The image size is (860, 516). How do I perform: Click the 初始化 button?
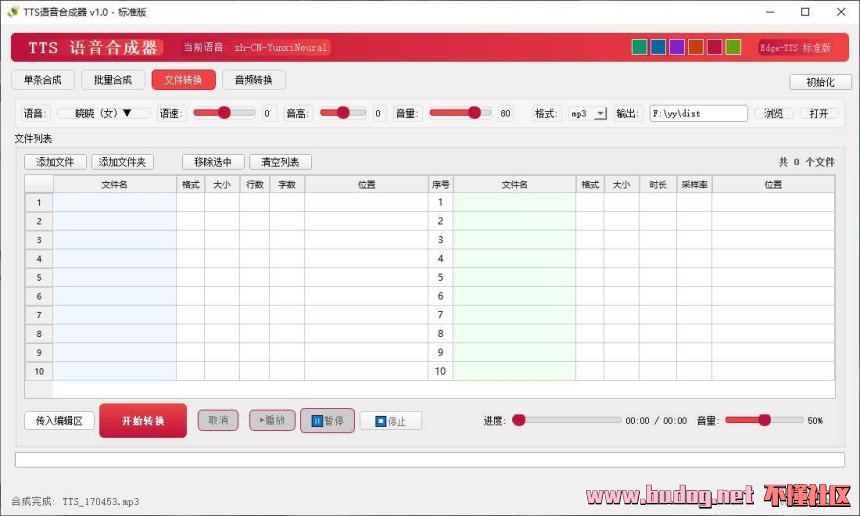click(820, 82)
